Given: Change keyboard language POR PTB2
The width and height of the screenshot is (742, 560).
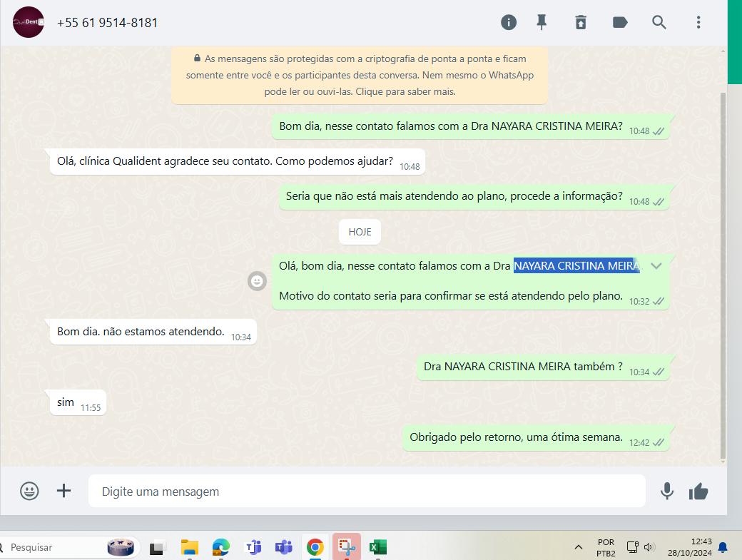Looking at the screenshot, I should (606, 548).
